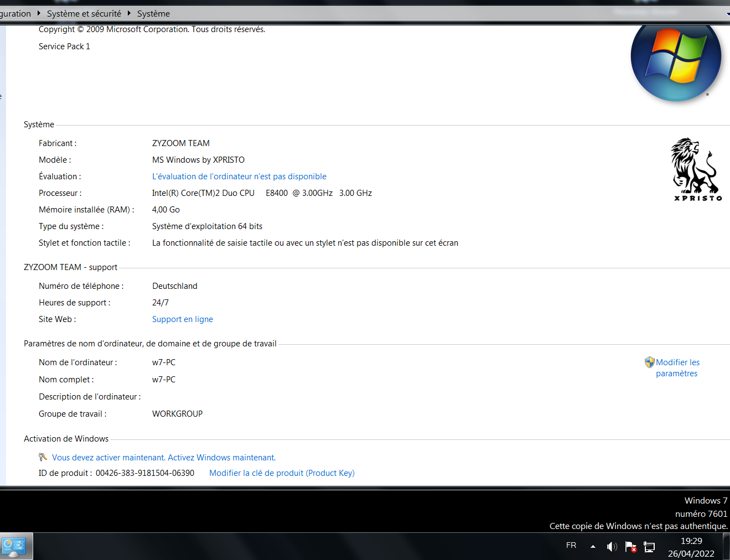Click the Show desktop strip

727,546
